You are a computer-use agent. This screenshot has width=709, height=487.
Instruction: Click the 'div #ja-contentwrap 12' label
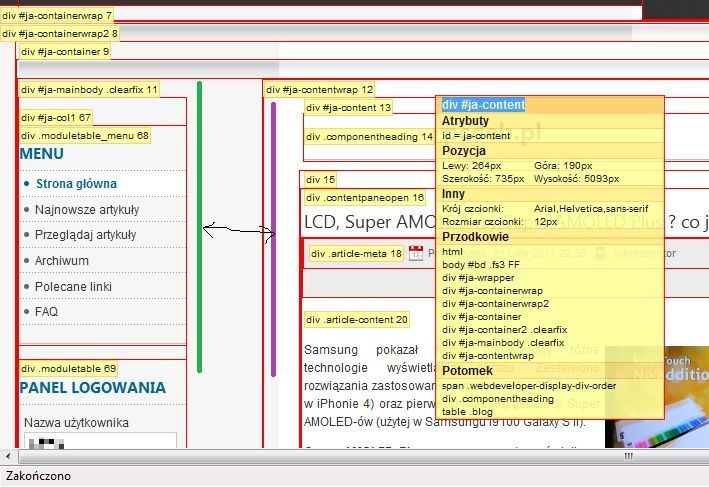pyautogui.click(x=319, y=90)
